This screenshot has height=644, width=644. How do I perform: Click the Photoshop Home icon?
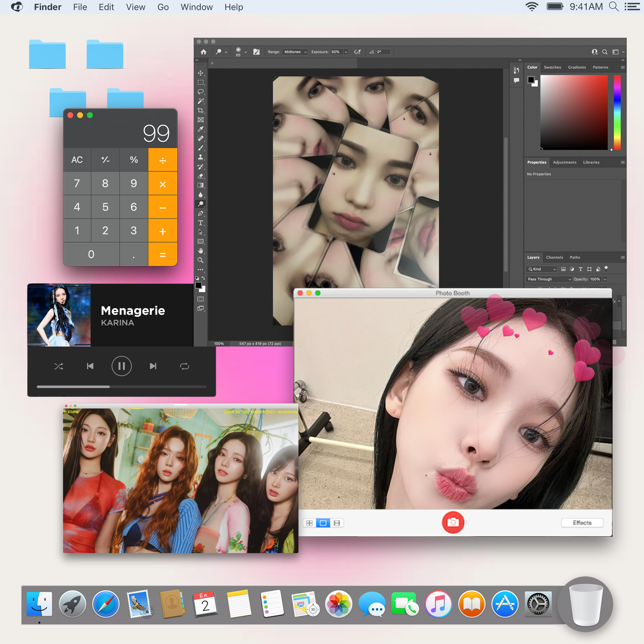(203, 52)
